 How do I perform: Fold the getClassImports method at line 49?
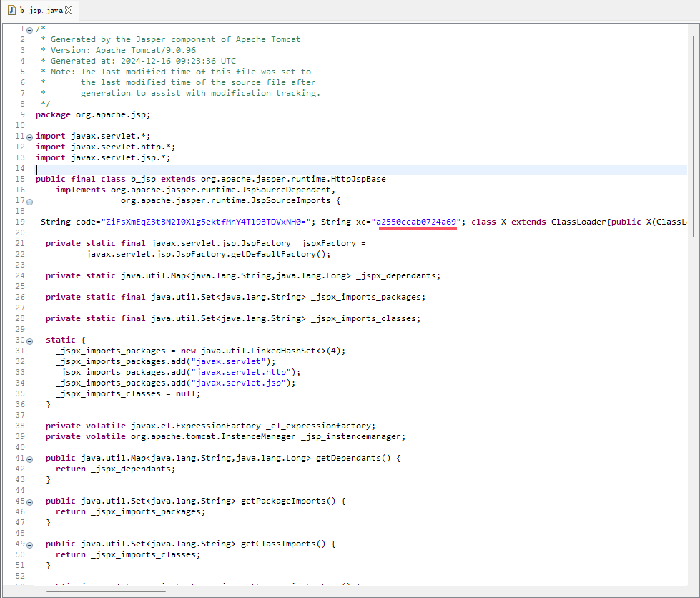[x=29, y=544]
